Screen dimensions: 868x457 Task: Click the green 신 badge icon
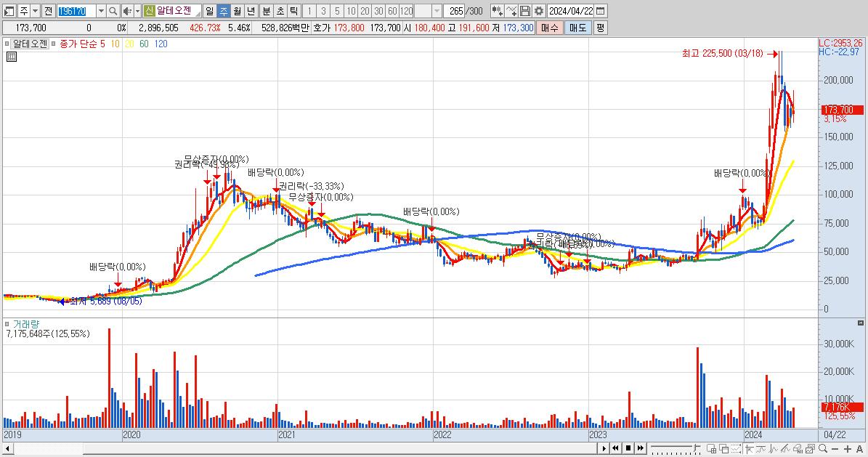click(x=150, y=10)
